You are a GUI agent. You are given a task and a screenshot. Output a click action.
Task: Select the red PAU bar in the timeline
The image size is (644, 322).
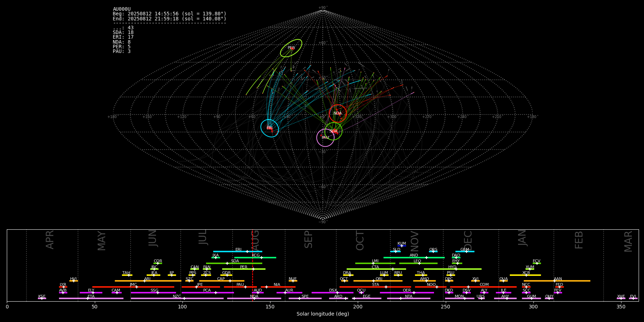tap(240, 287)
